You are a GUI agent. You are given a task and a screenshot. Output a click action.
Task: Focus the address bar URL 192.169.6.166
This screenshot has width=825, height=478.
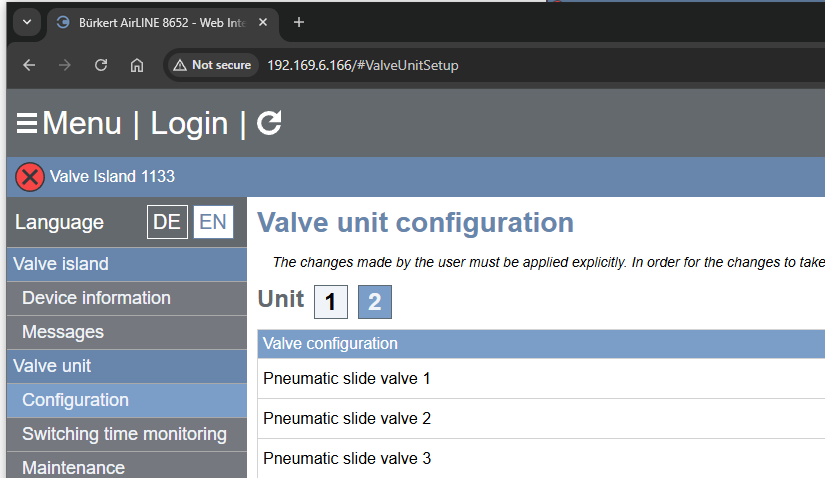(363, 65)
